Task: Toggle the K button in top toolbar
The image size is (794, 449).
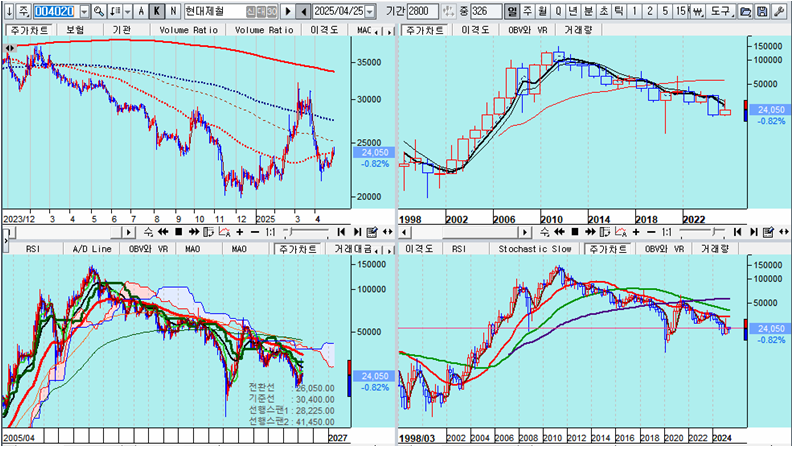Action: (157, 11)
